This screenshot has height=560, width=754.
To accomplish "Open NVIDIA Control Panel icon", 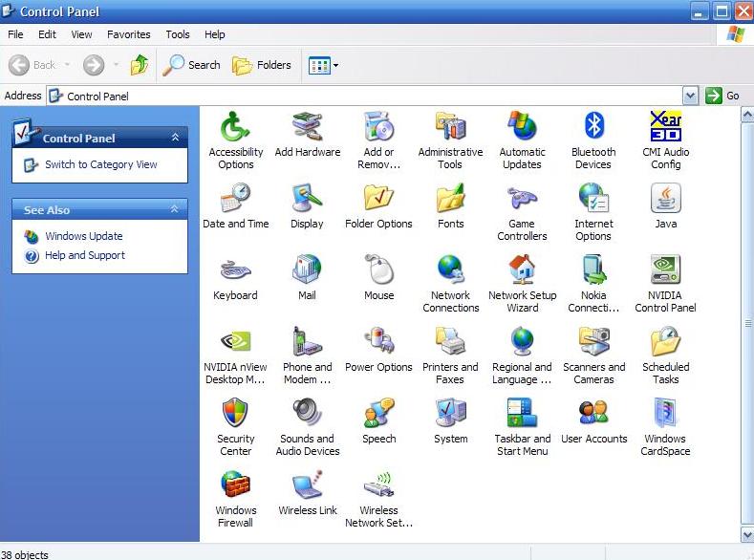I will [x=665, y=269].
